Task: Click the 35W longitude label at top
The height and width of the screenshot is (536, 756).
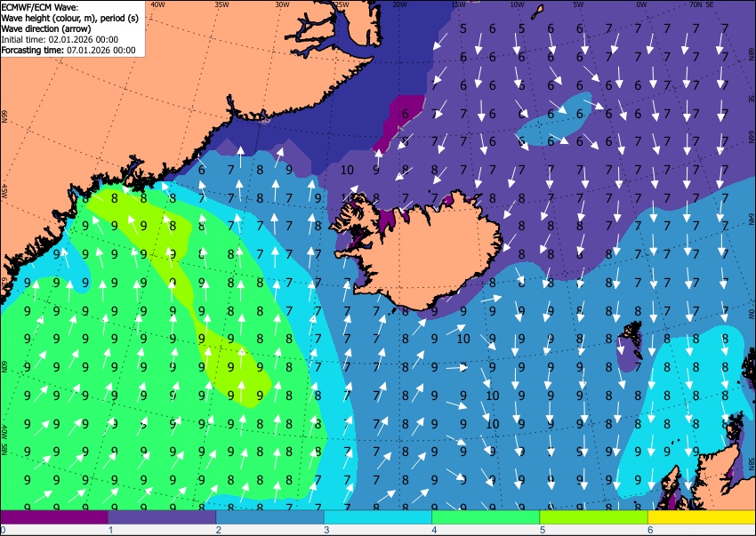Action: 221,4
